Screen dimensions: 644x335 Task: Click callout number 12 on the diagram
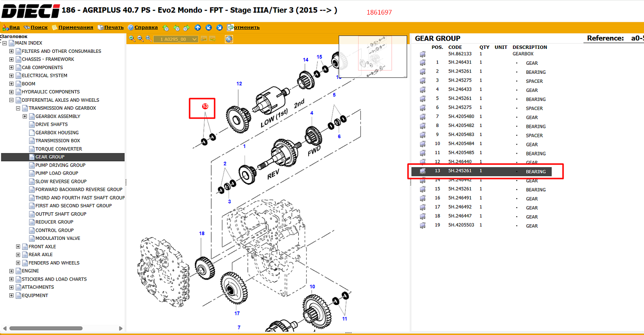(x=239, y=84)
